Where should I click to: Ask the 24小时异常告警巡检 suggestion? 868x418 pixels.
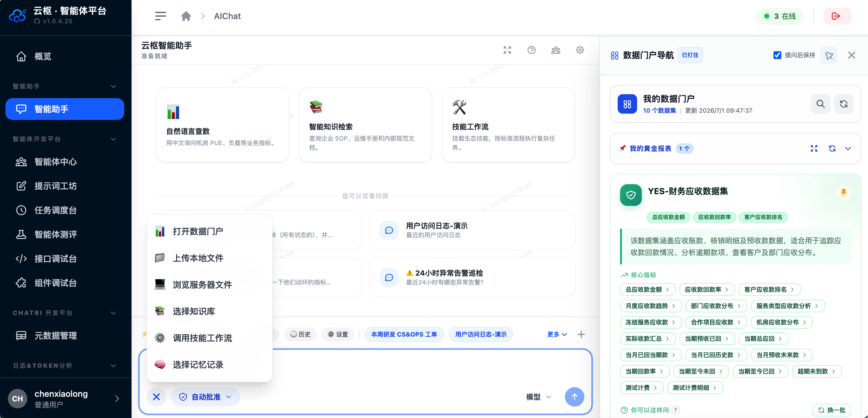pyautogui.click(x=472, y=277)
